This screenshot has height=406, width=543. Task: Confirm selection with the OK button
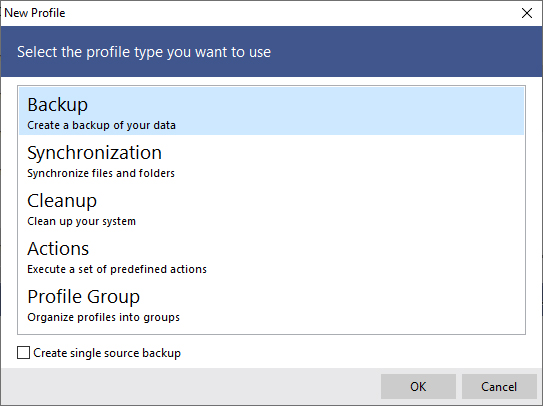click(418, 386)
